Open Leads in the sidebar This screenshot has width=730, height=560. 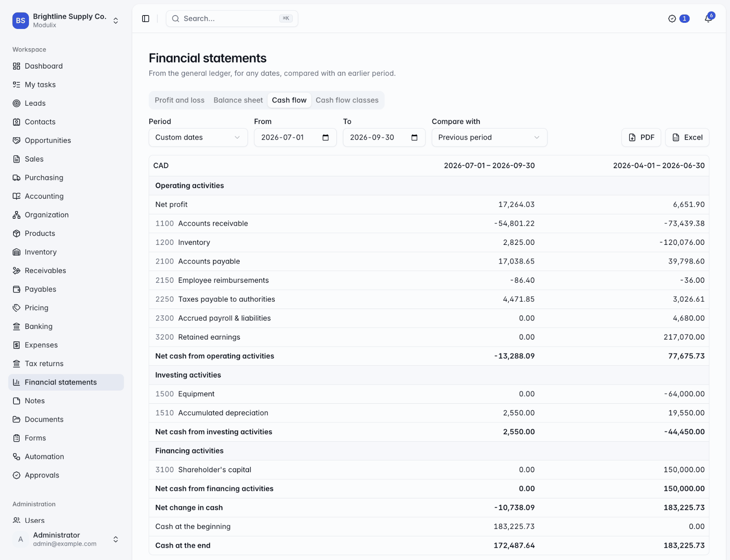click(66, 103)
